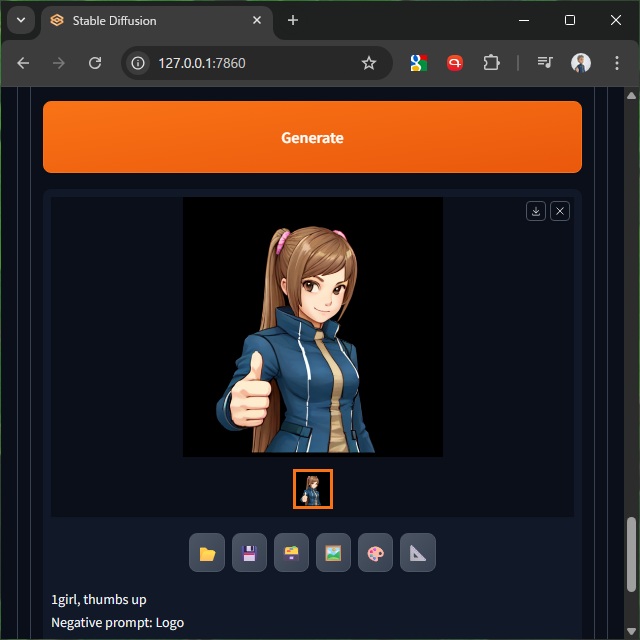This screenshot has height=640, width=640.
Task: Open the browser Extensions puzzle icon
Action: (x=491, y=63)
